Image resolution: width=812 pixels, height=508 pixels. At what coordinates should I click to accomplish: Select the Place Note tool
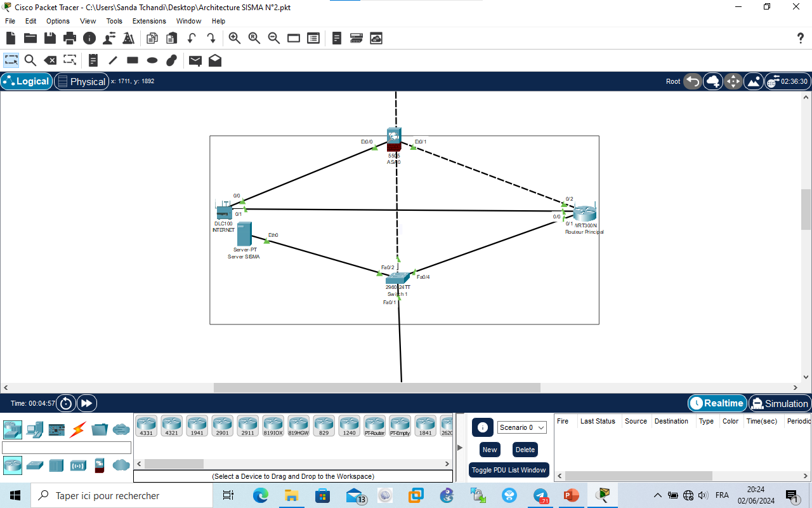point(93,60)
